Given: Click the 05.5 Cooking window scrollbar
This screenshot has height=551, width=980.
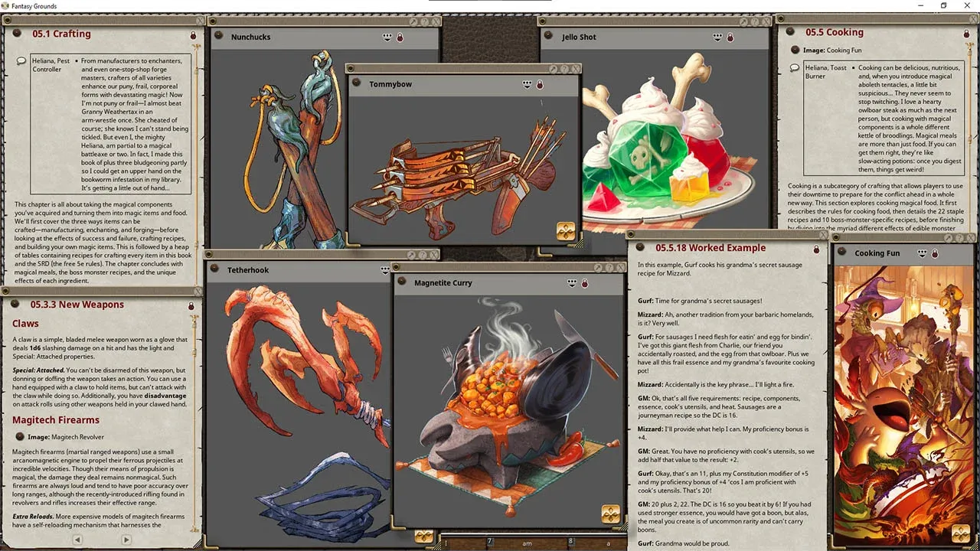Looking at the screenshot, I should point(971,138).
